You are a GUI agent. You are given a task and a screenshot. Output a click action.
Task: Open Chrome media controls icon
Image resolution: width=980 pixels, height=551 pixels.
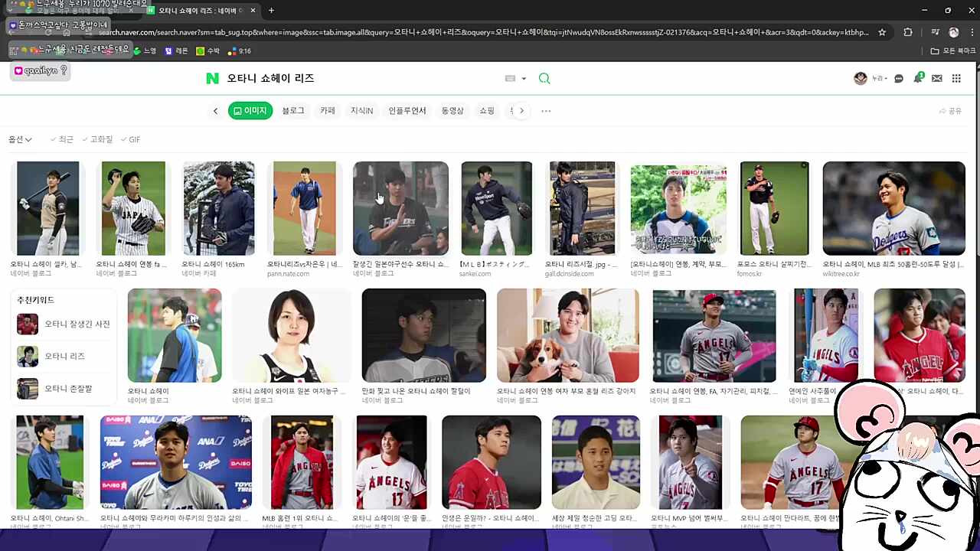pos(935,32)
